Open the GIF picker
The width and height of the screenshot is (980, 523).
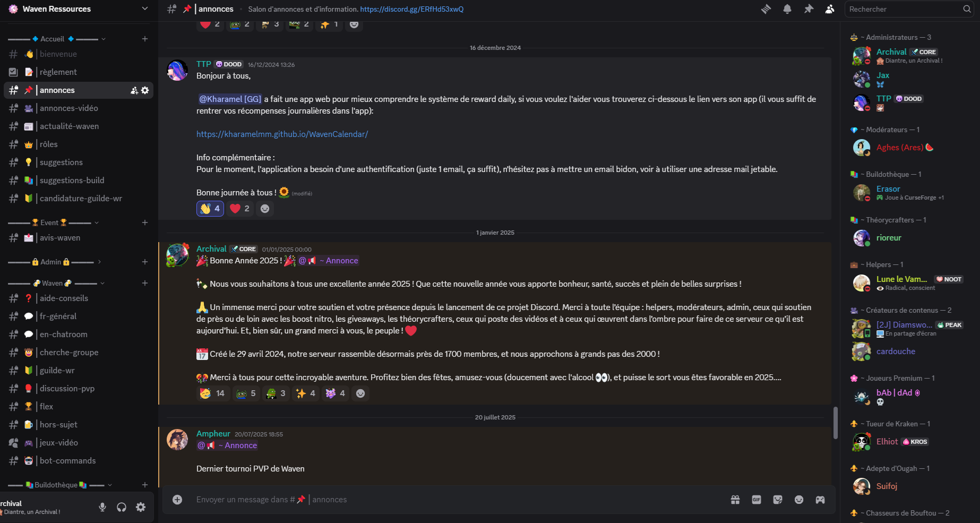pos(757,500)
